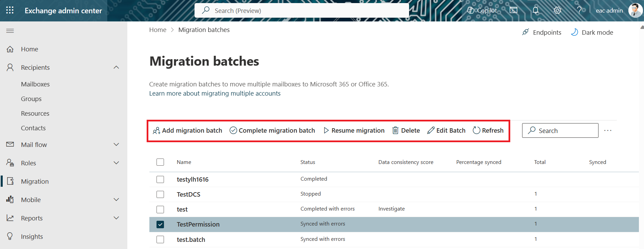Sort by the Status column header

click(308, 162)
